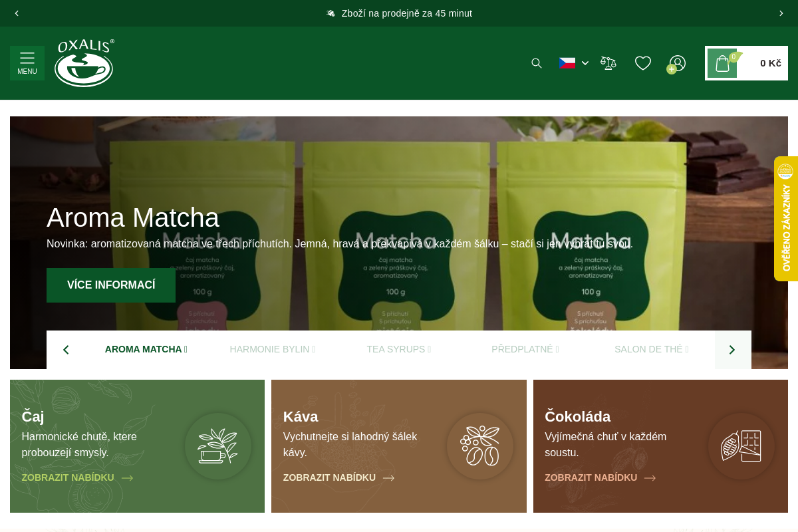Click the Více informací button
The image size is (798, 532).
[111, 285]
